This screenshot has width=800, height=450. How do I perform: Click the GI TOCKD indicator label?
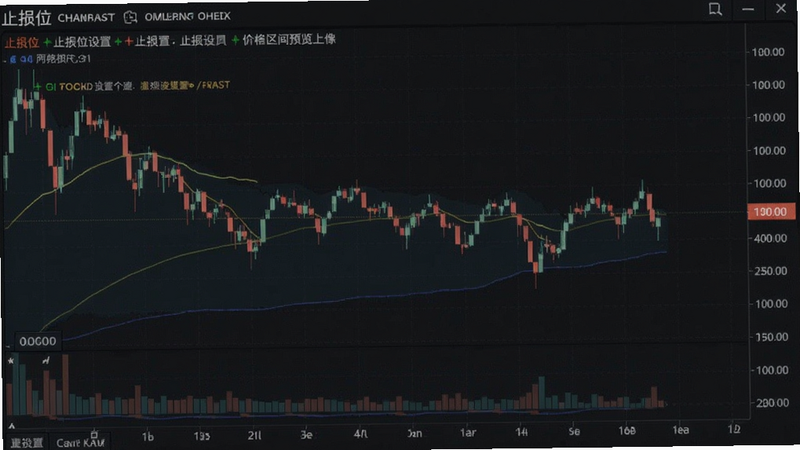(x=69, y=87)
